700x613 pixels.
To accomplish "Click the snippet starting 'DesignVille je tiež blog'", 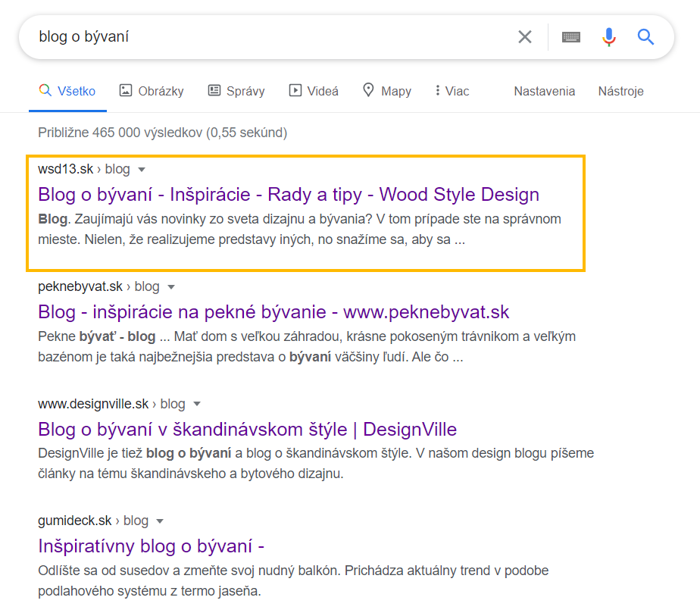I will click(316, 463).
